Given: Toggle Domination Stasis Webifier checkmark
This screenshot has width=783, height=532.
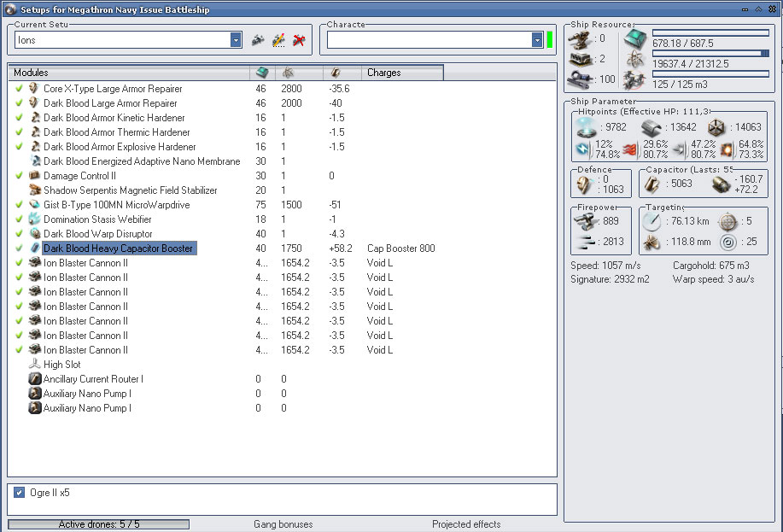Looking at the screenshot, I should click(19, 219).
